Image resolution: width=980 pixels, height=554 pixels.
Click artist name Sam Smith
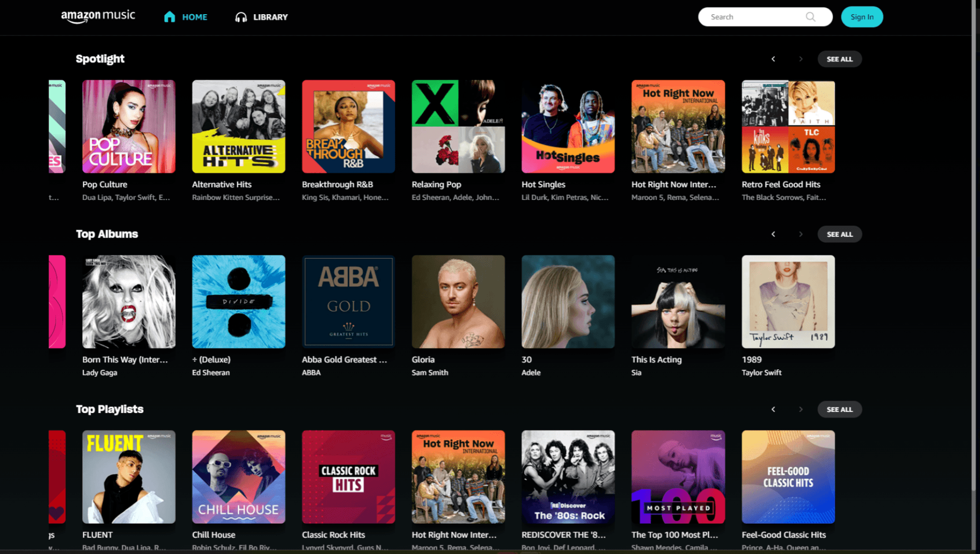[x=430, y=373]
